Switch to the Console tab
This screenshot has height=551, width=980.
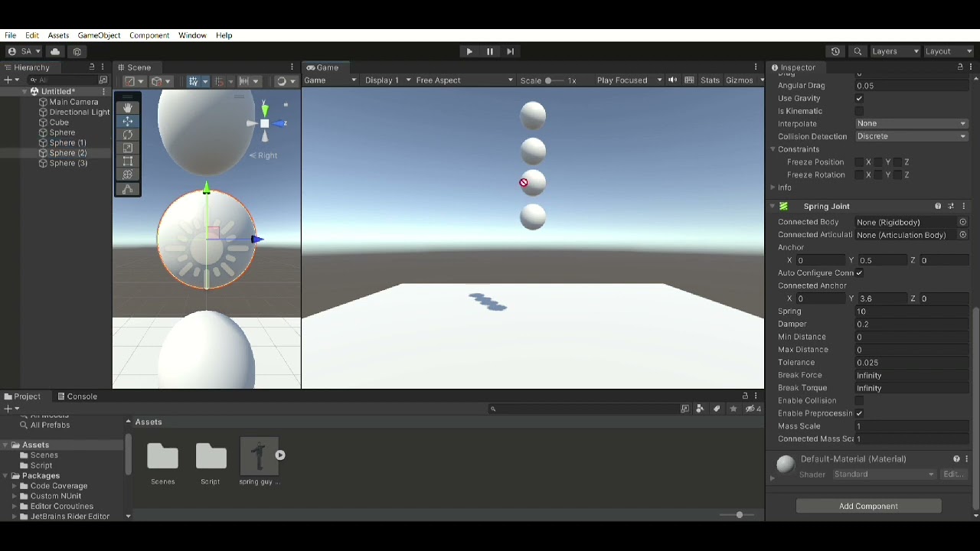point(77,396)
